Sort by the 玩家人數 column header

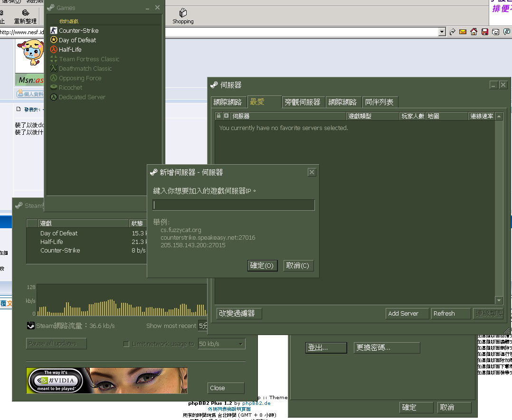(413, 116)
